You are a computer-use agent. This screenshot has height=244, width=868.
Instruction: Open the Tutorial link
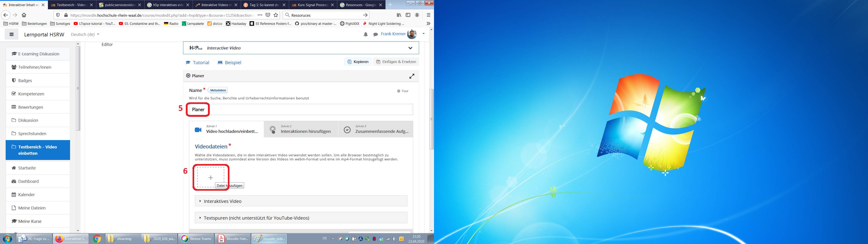(x=198, y=63)
